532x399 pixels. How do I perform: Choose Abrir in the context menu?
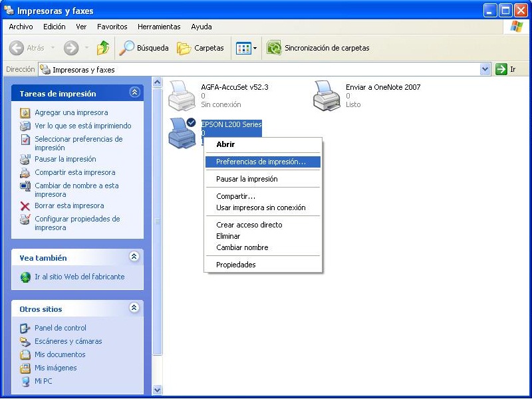coord(263,144)
